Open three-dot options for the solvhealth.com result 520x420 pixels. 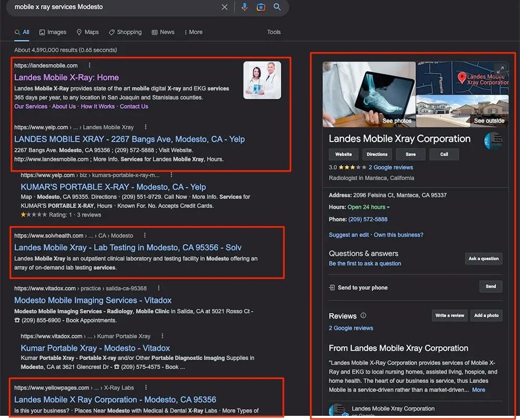pyautogui.click(x=145, y=235)
